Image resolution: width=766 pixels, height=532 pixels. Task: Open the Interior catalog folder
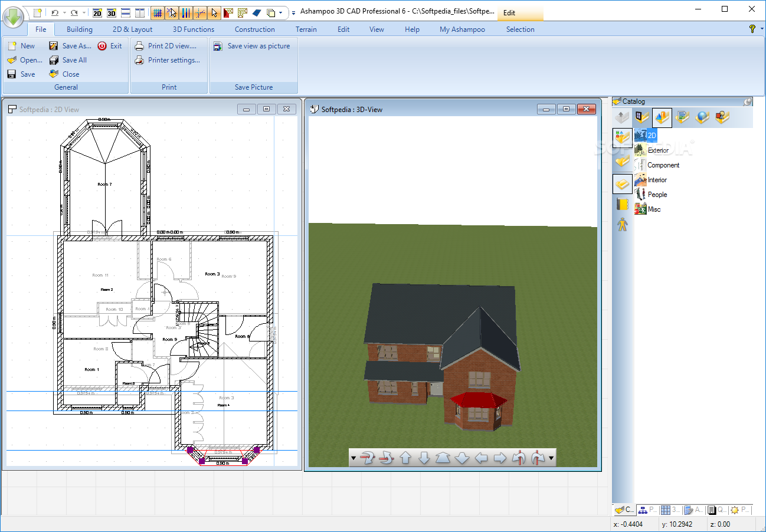click(x=651, y=180)
